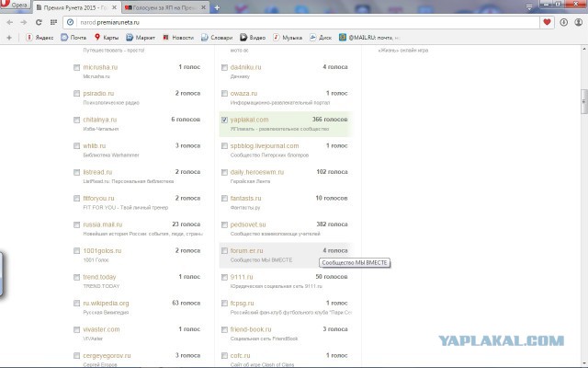The width and height of the screenshot is (588, 368).
Task: Open the friend-book.ru link
Action: 251,329
